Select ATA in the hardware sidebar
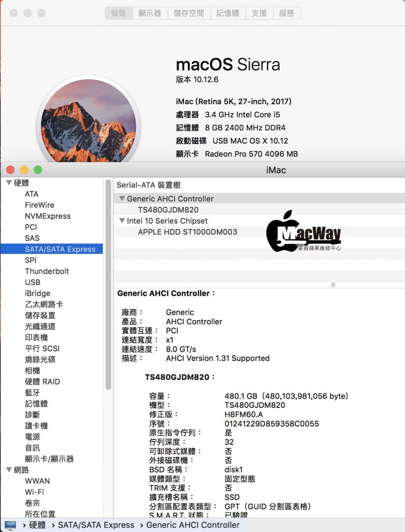The image size is (405, 532). [x=32, y=194]
